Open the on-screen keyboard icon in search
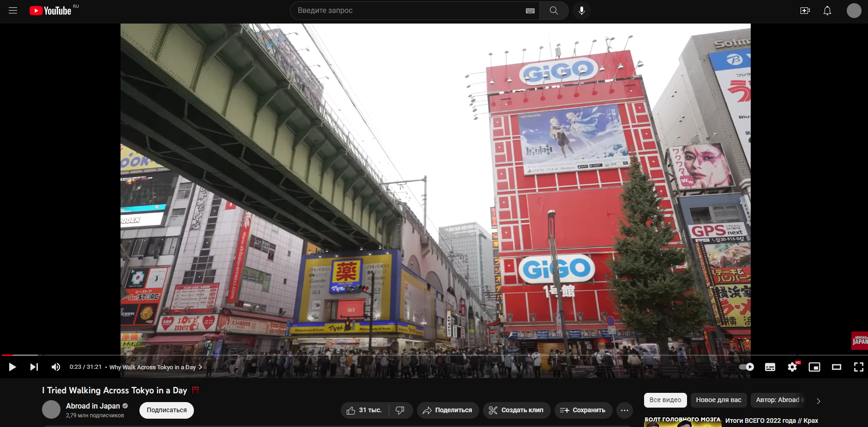 (530, 11)
